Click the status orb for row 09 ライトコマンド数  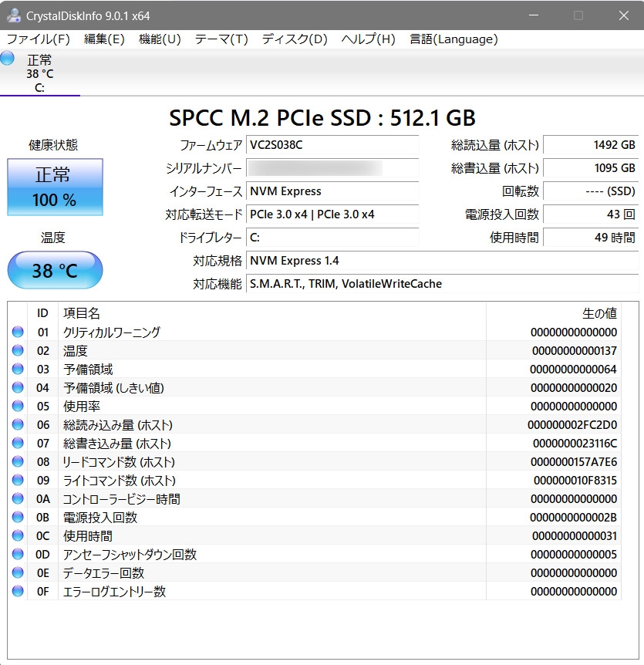pyautogui.click(x=18, y=480)
